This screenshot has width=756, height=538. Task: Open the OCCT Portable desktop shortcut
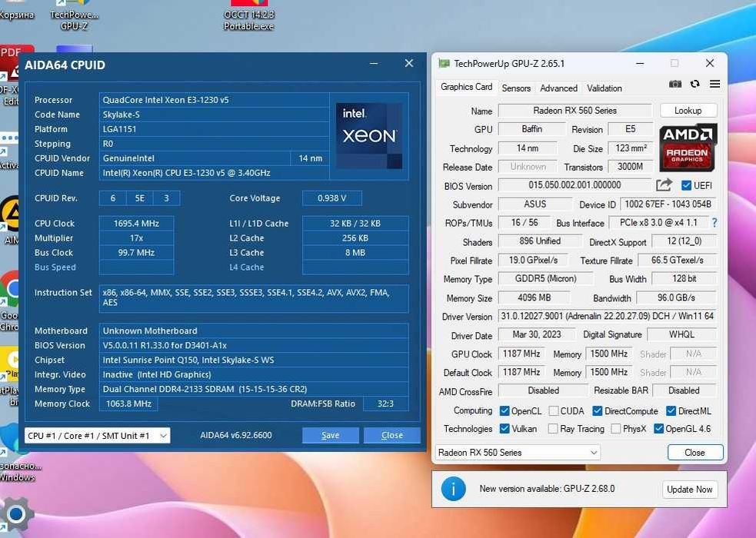tap(248, 15)
